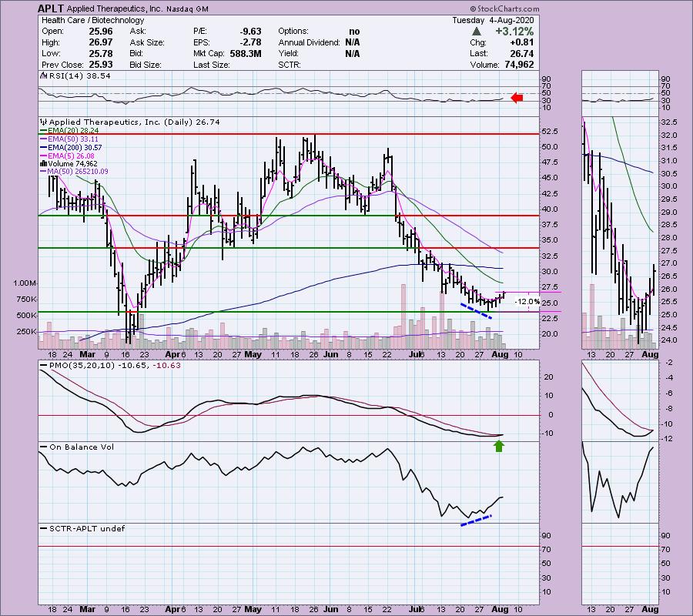Click the '52.5' price axis label
This screenshot has width=693, height=616.
click(551, 131)
